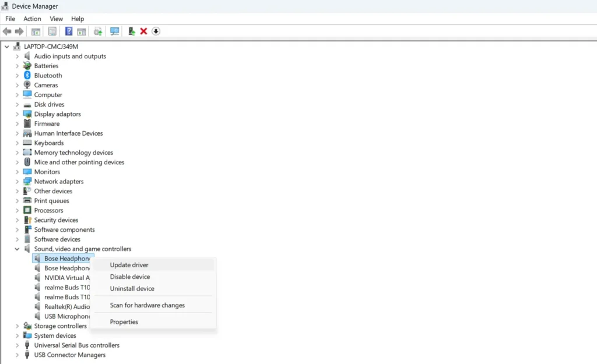The height and width of the screenshot is (364, 597).
Task: Expand the USB Connector Managers chevron
Action: click(x=17, y=355)
